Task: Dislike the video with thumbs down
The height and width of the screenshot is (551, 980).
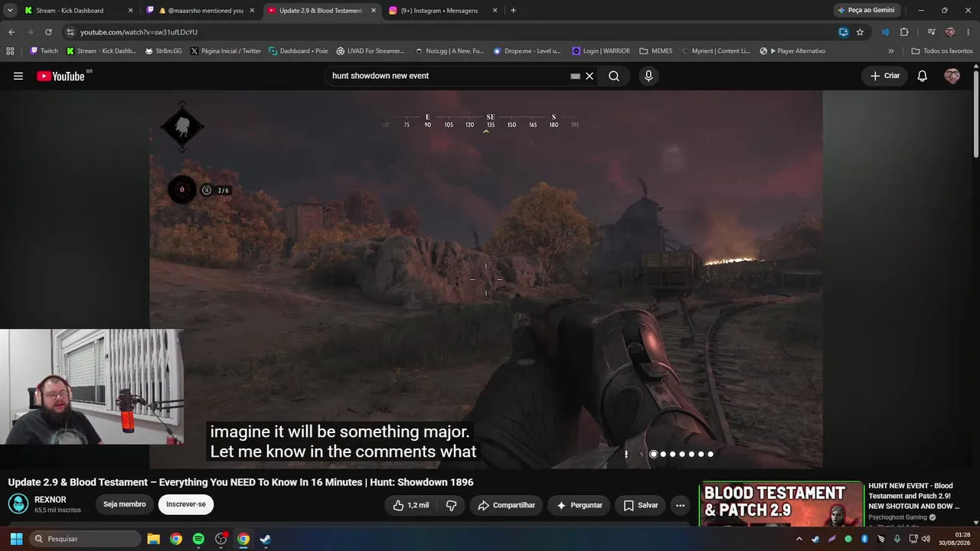Action: [452, 505]
